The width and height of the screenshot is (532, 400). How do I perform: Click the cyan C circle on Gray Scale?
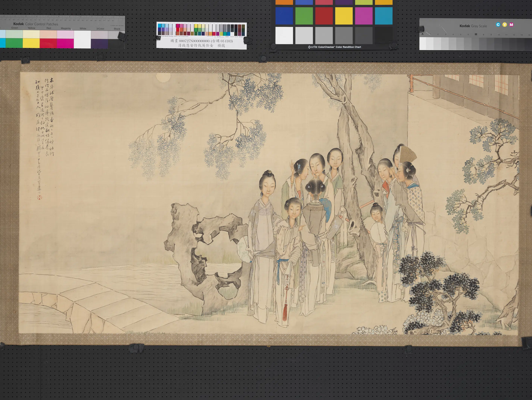pos(498,24)
